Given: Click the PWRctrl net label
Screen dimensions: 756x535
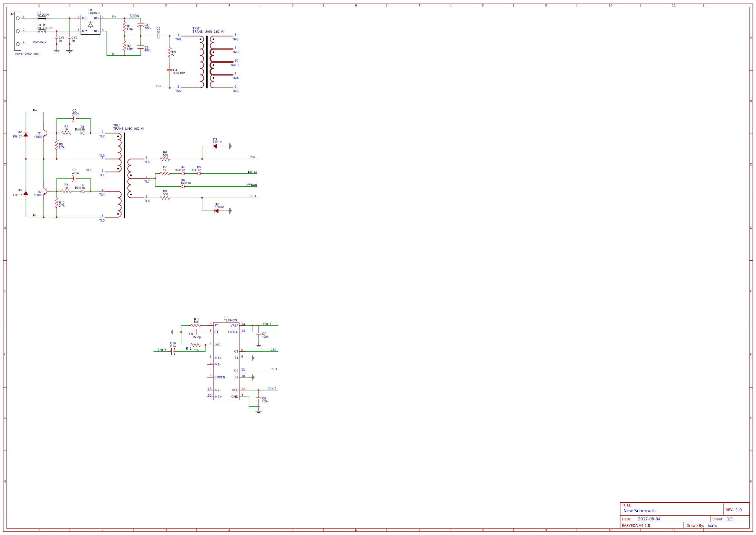Looking at the screenshot, I should (252, 185).
